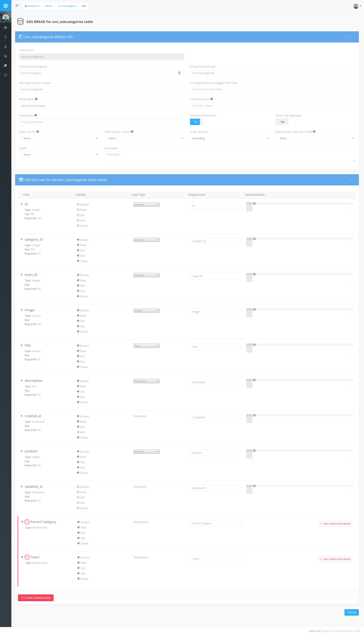Click Optional Details editor for id row
364x635 pixels.
pyautogui.click(x=300, y=207)
